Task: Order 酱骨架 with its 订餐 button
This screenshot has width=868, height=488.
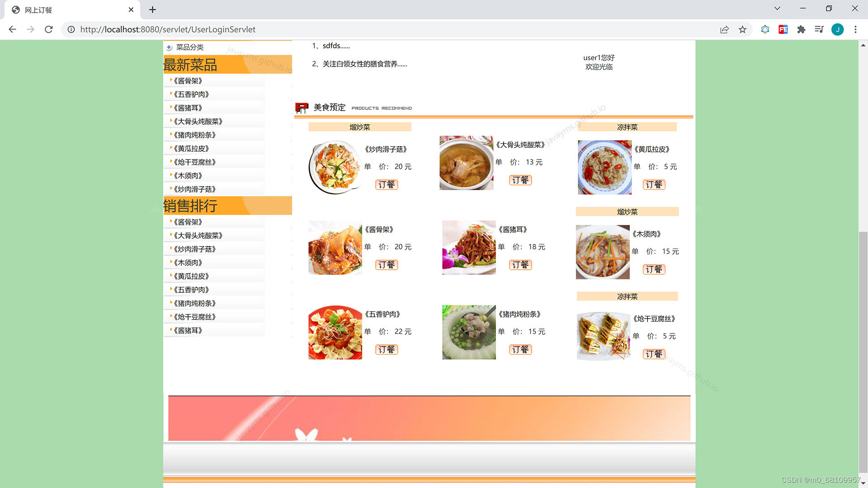Action: (387, 265)
